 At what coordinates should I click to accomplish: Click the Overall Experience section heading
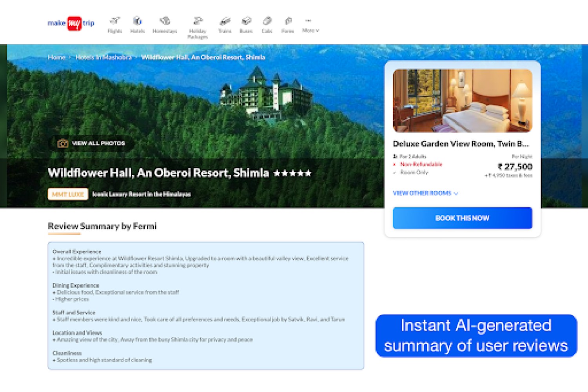(x=77, y=252)
